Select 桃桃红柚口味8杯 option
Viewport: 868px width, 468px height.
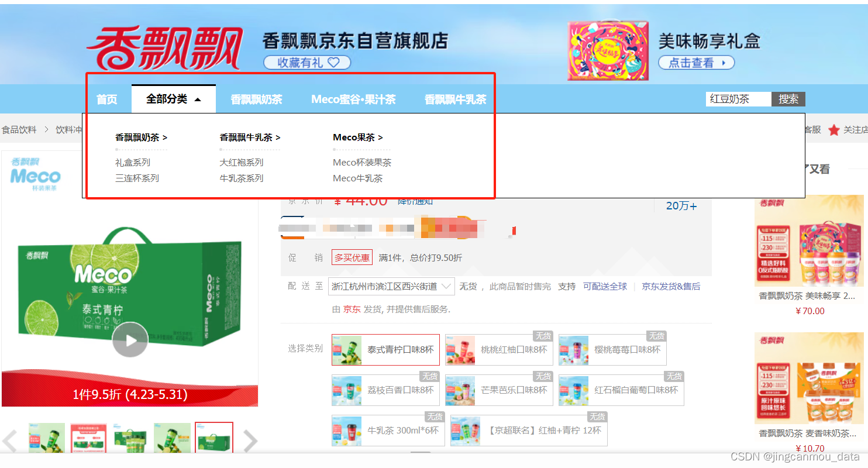[499, 350]
